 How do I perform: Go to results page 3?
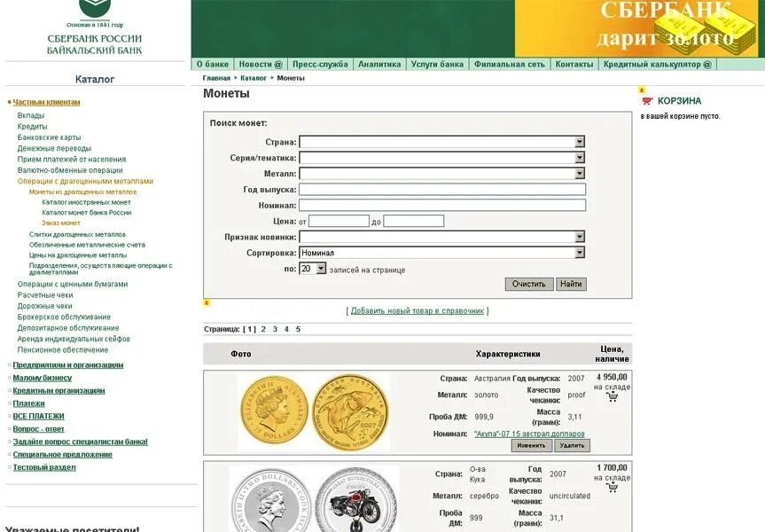coord(275,330)
